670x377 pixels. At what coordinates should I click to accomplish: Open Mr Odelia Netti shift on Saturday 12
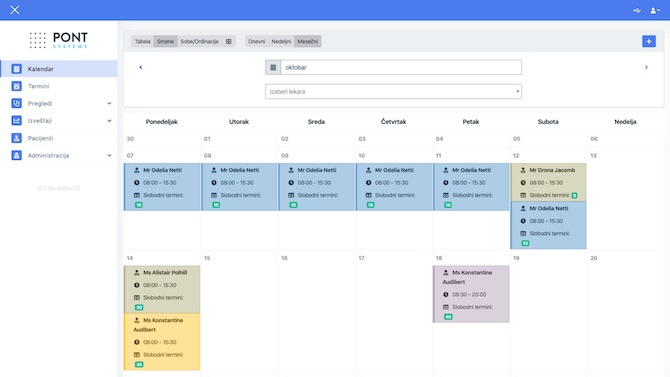click(548, 225)
